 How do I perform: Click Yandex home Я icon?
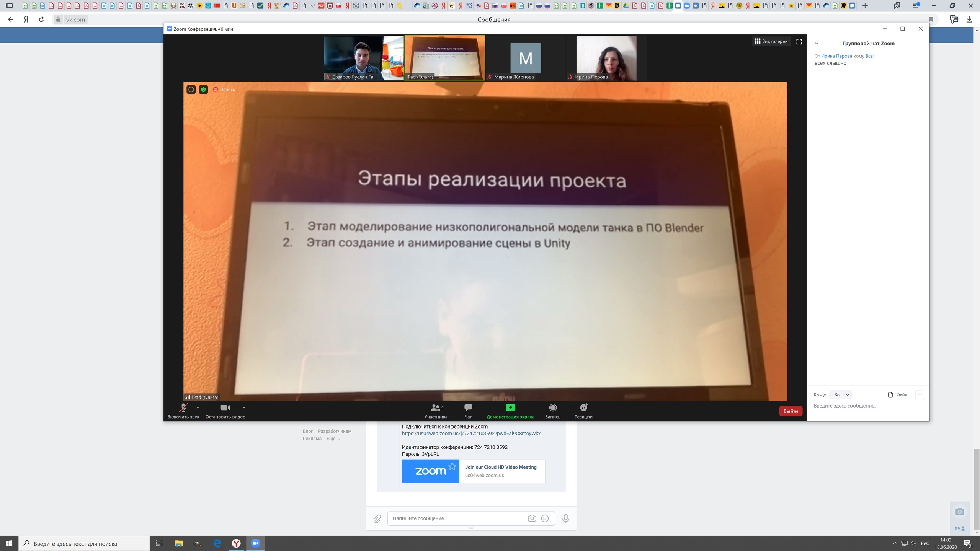(x=26, y=20)
